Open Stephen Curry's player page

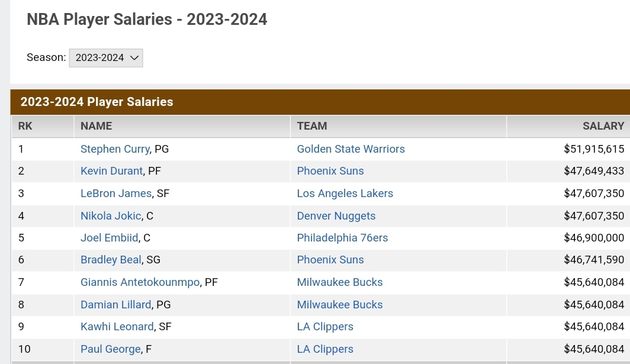point(115,149)
